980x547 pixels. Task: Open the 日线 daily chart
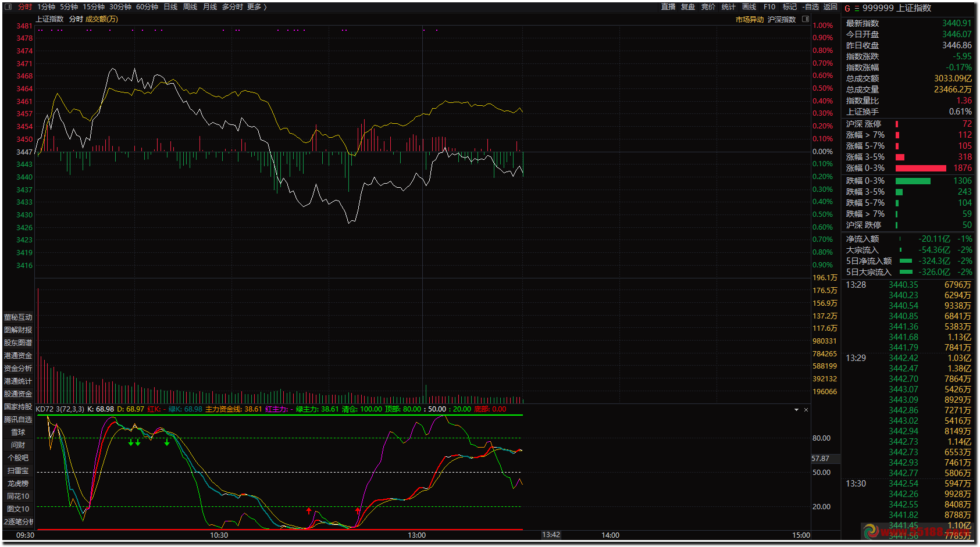point(170,7)
